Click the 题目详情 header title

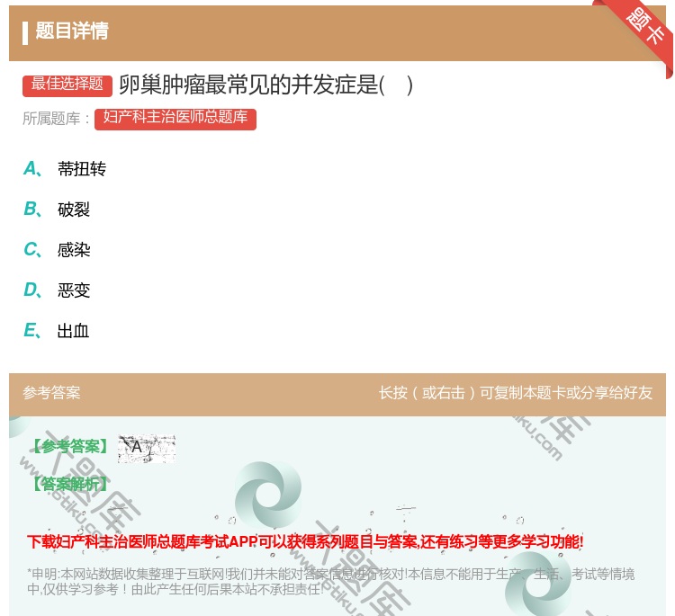click(72, 31)
